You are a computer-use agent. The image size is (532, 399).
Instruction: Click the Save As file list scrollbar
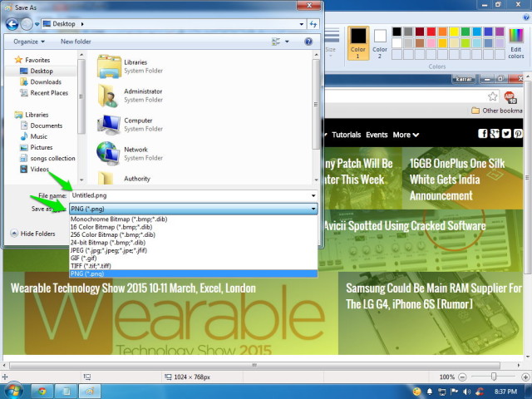[x=316, y=104]
